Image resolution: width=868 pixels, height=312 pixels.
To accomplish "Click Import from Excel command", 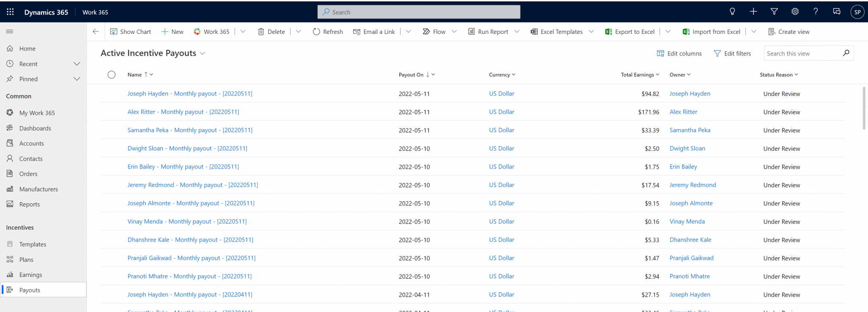I will tap(712, 32).
